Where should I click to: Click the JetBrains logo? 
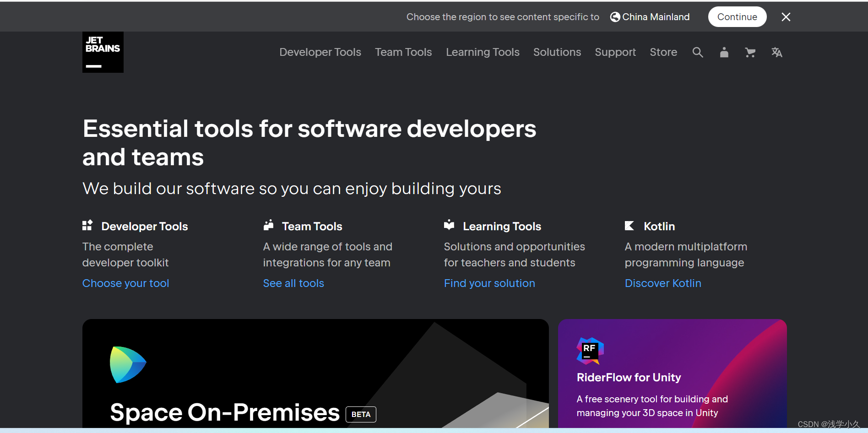[x=103, y=52]
